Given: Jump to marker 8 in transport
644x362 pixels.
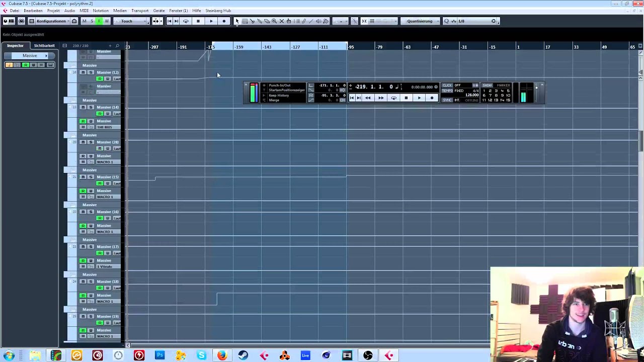Looking at the screenshot, I should pos(496,96).
